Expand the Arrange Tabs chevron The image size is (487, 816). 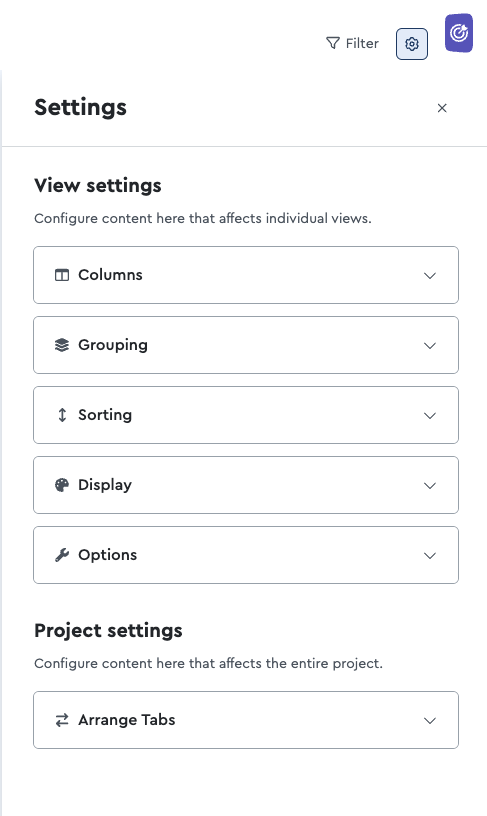(430, 721)
